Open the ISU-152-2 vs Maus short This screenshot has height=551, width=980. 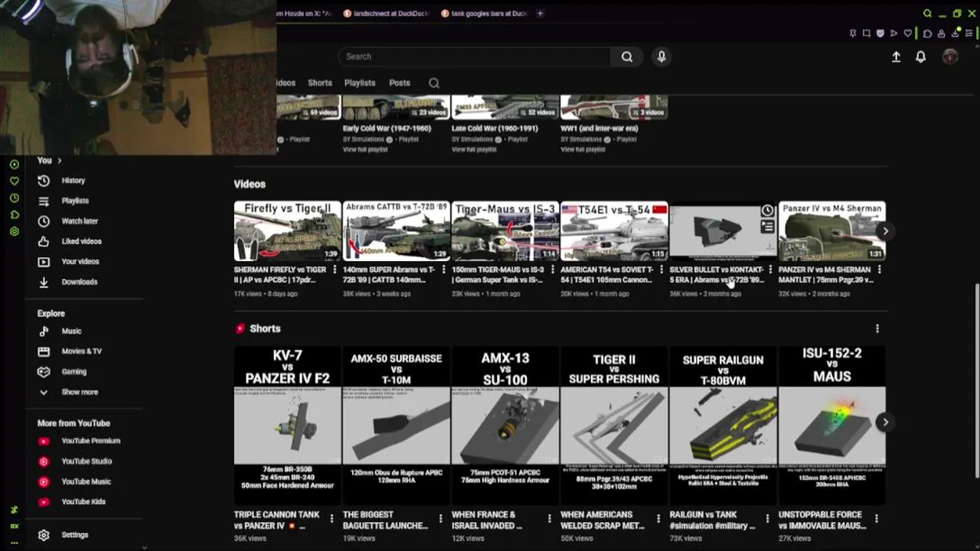pos(832,425)
